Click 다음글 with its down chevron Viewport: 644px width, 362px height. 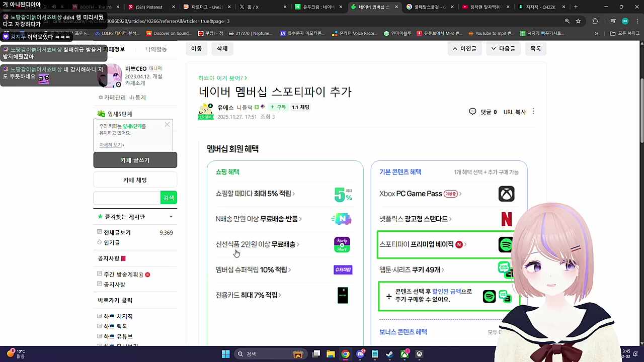(x=503, y=48)
